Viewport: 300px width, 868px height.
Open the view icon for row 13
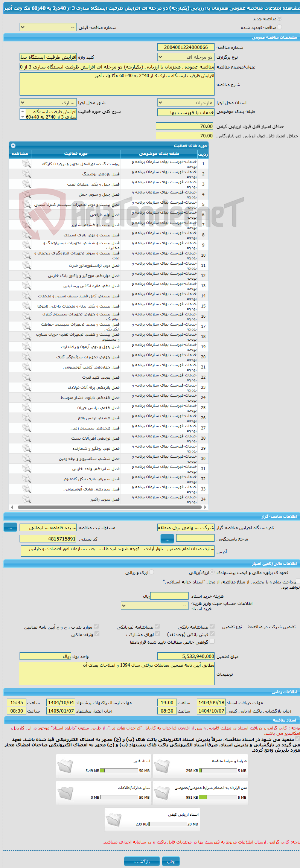tap(26, 286)
